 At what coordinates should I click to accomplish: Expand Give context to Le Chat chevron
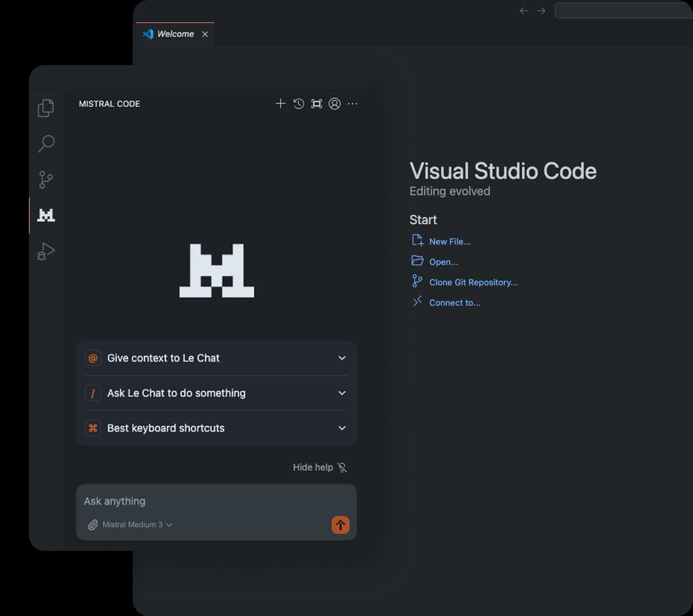point(342,358)
